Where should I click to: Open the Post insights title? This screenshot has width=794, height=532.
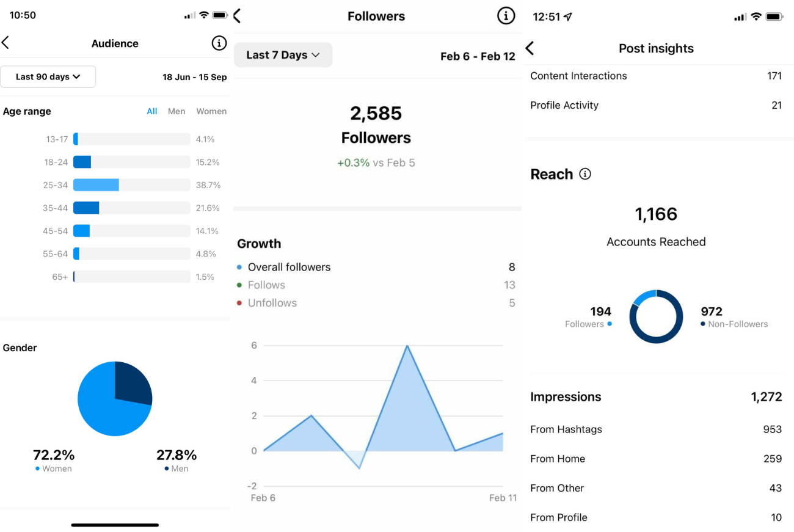656,48
